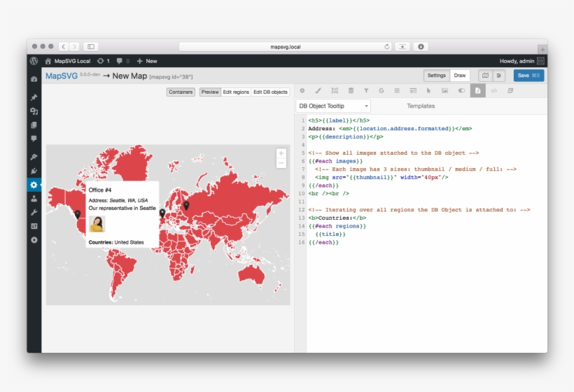Switch to the Settings mode

[436, 76]
